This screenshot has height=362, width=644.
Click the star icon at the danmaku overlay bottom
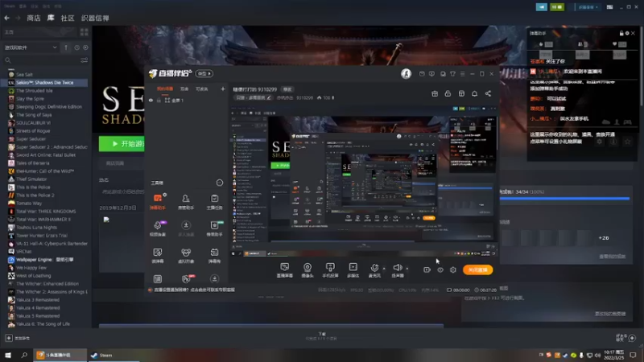coord(627,142)
